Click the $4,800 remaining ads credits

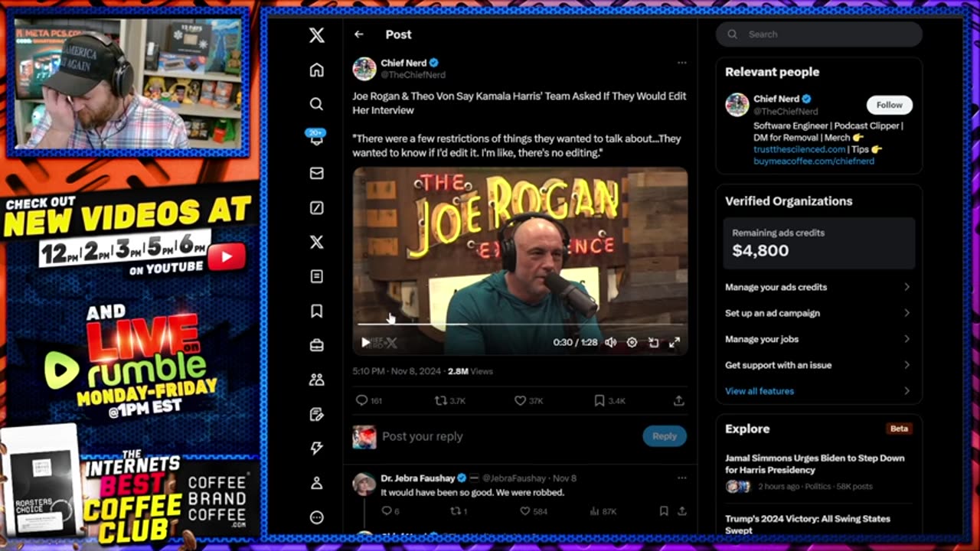pos(760,250)
